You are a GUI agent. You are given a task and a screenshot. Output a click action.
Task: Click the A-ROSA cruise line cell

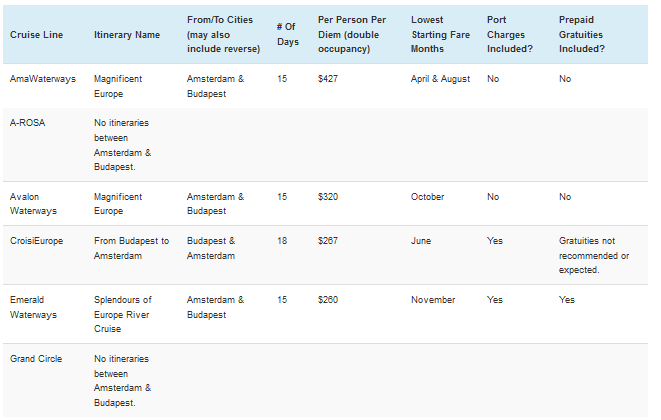pos(27,123)
